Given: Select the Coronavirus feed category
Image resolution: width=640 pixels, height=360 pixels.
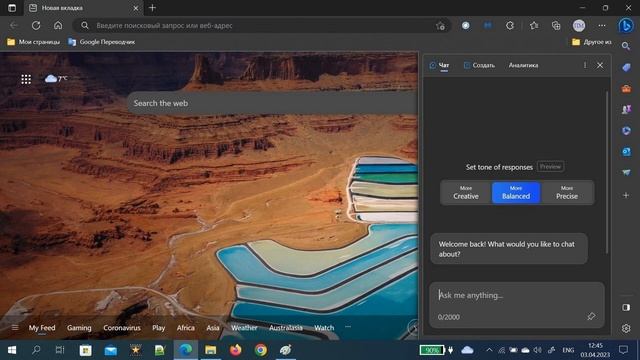Looking at the screenshot, I should 122,328.
